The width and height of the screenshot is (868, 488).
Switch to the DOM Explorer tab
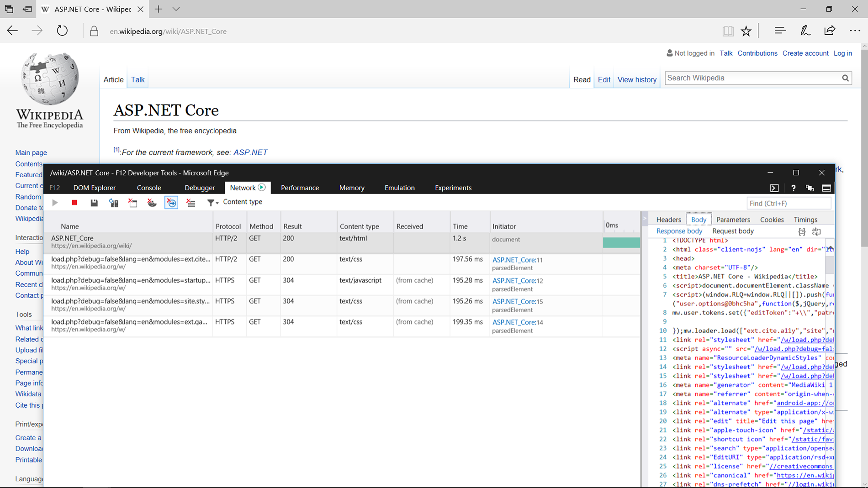pyautogui.click(x=95, y=188)
